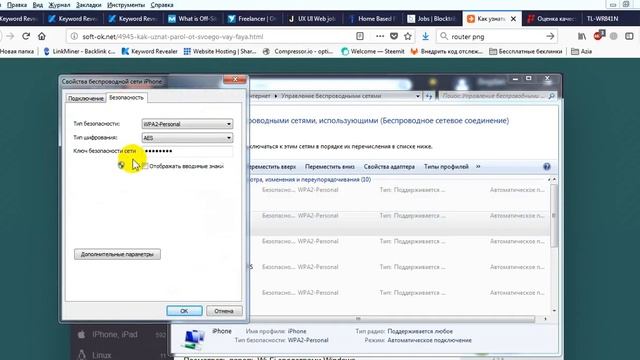Open Welcome — Steemit bookmark
The height and width of the screenshot is (360, 640).
coord(373,51)
